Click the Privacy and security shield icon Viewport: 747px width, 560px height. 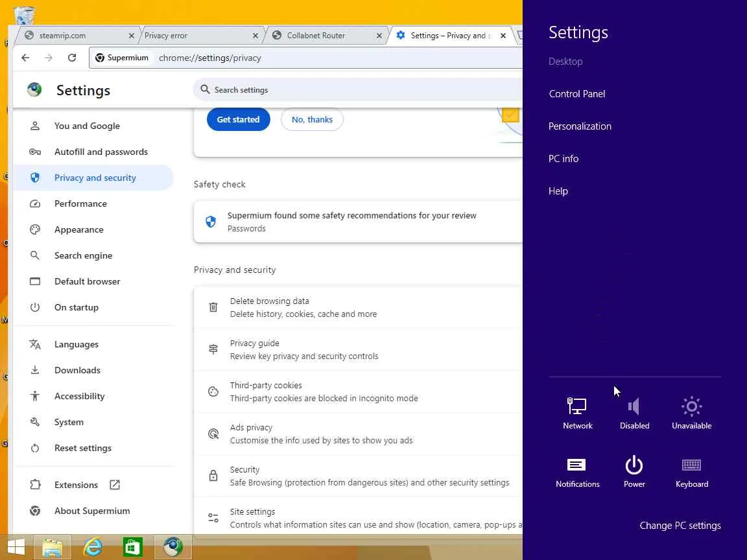[35, 178]
